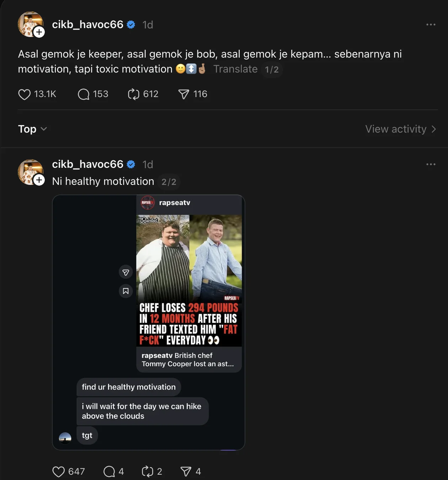
Task: Like the main post with heart icon
Action: [25, 94]
